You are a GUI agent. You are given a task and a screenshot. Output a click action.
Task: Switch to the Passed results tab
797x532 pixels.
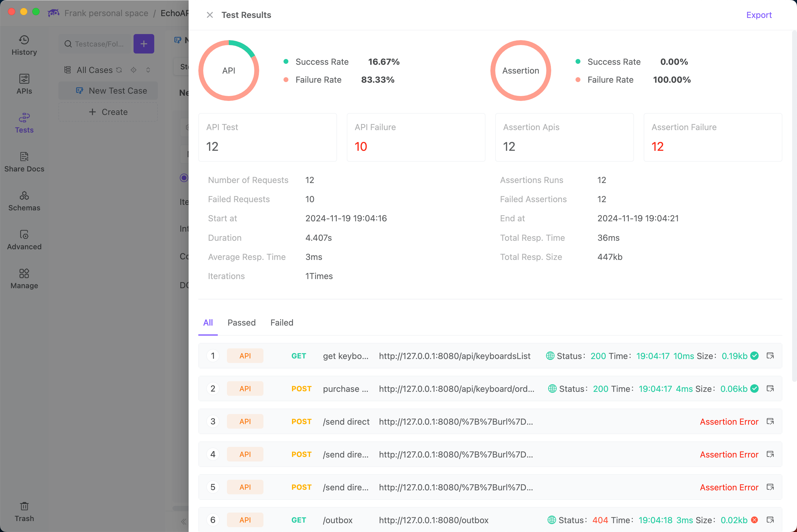pos(241,323)
